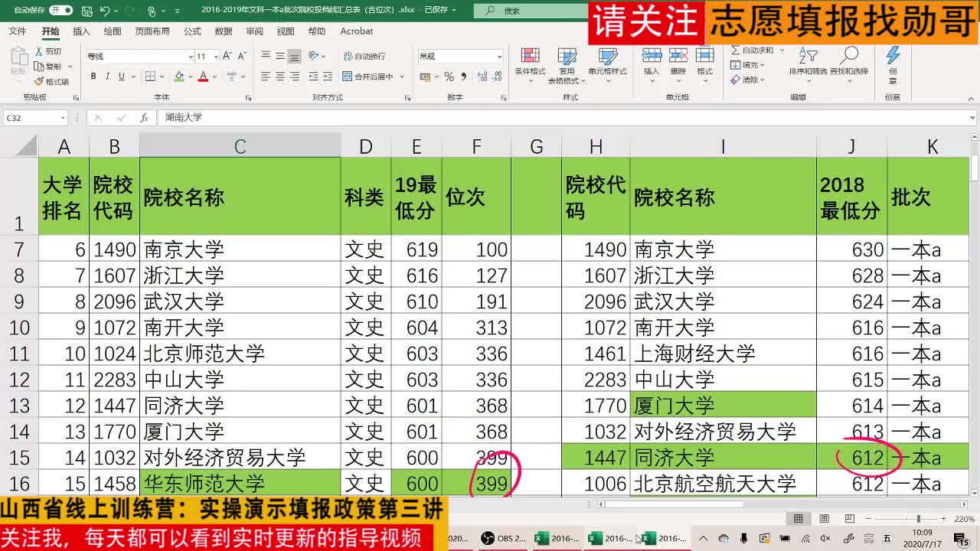
Task: Toggle Bold formatting
Action: click(x=93, y=77)
